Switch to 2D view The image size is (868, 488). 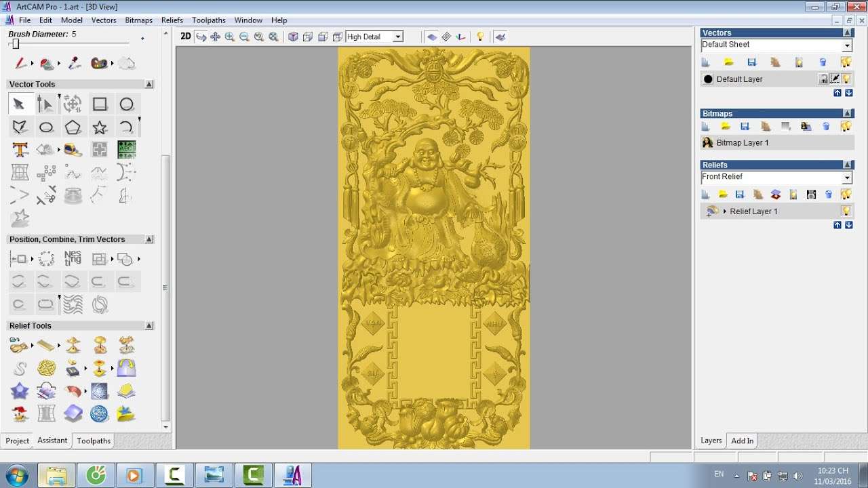click(x=186, y=37)
